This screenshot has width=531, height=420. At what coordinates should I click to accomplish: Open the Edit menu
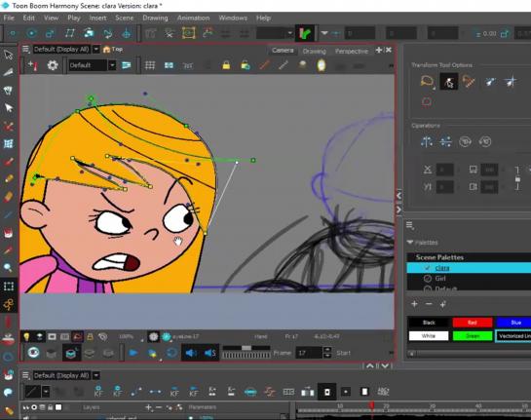(29, 18)
